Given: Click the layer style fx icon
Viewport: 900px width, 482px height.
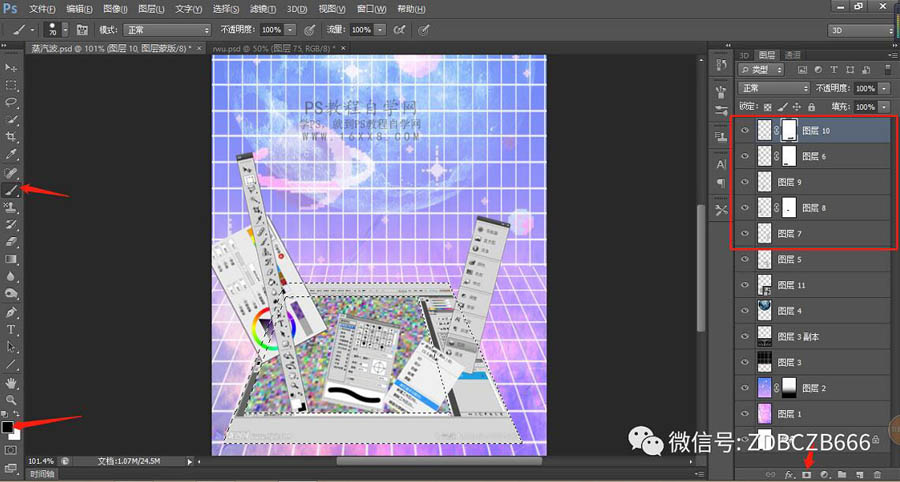Looking at the screenshot, I should pos(789,474).
